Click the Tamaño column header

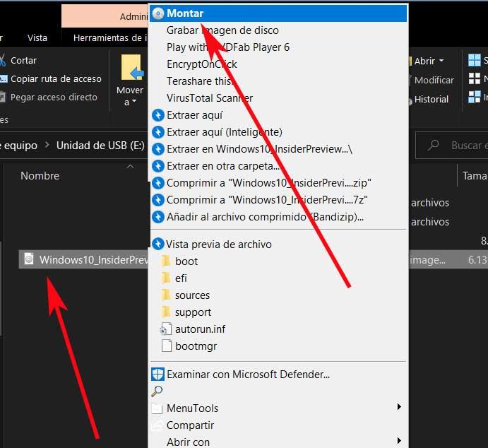(x=475, y=176)
